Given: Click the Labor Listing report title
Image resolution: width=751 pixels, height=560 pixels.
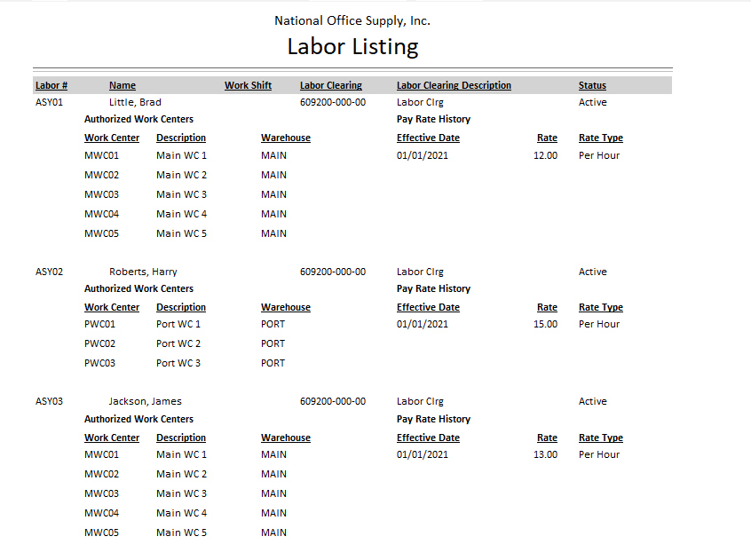Looking at the screenshot, I should 352,47.
